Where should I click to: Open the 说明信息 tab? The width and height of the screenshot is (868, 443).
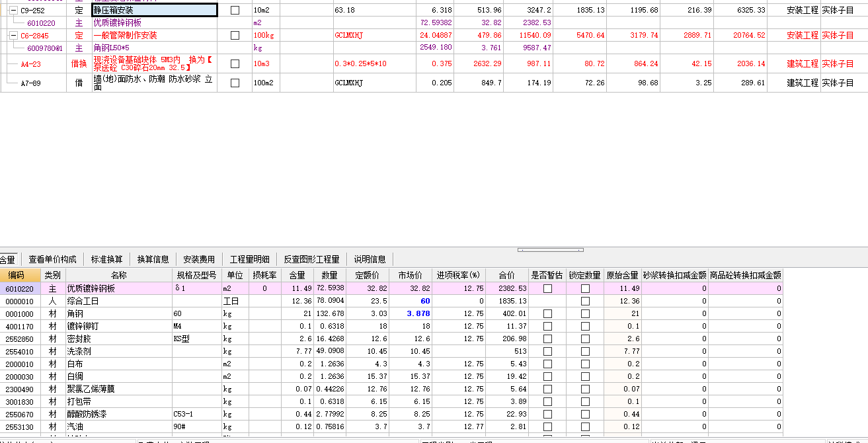[x=370, y=259]
